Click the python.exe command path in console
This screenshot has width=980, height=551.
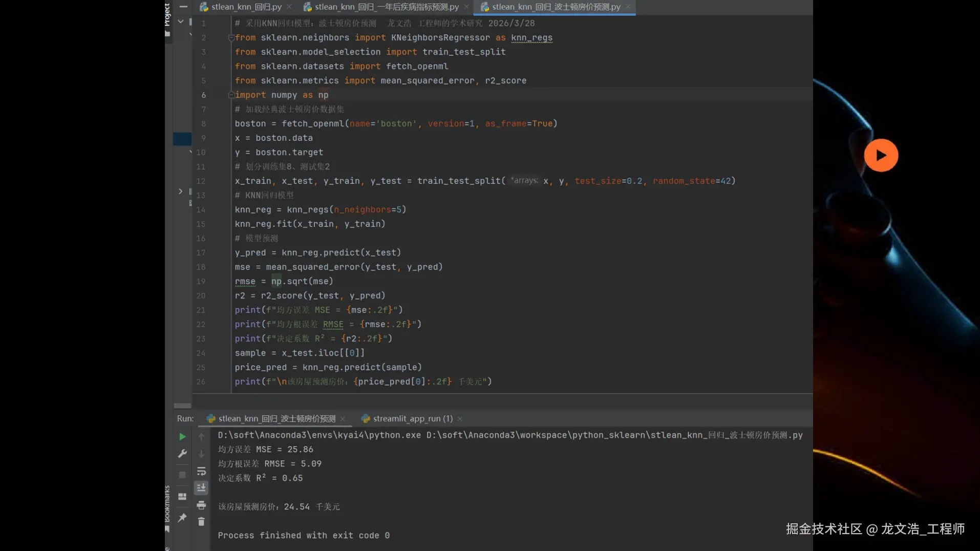click(x=319, y=435)
